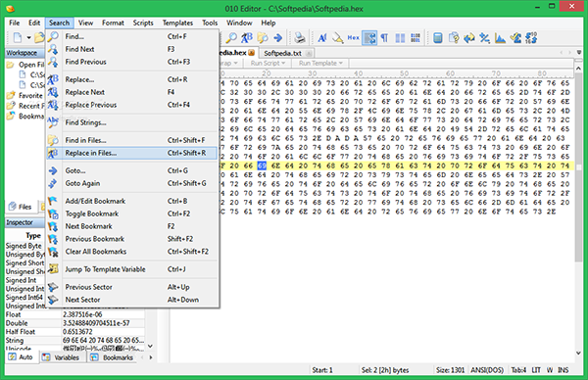Click the Checksum toolbar icon
Image resolution: width=588 pixels, height=380 pixels.
[515, 38]
